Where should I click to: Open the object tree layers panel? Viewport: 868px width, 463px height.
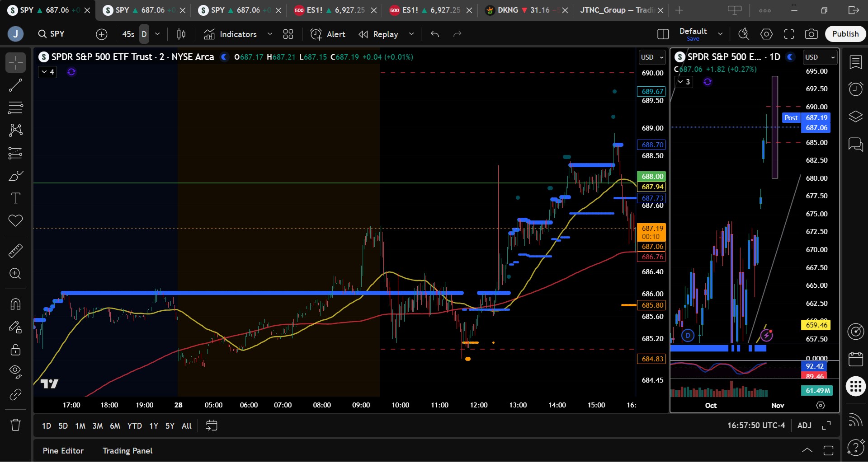point(856,117)
